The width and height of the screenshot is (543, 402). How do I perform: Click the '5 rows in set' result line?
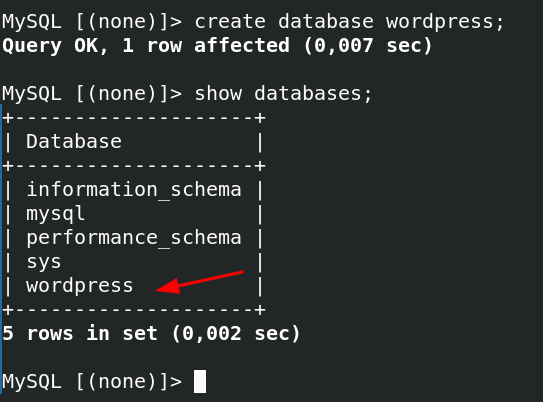80,334
